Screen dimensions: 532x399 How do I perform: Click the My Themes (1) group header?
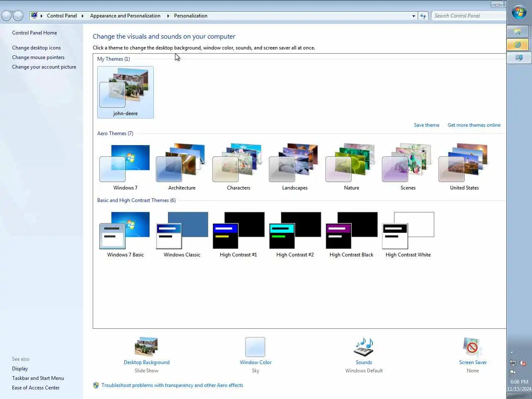pyautogui.click(x=113, y=59)
